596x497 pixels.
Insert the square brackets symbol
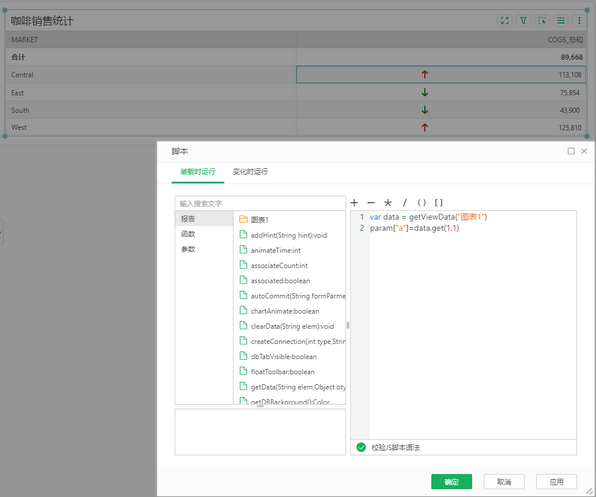pyautogui.click(x=439, y=203)
